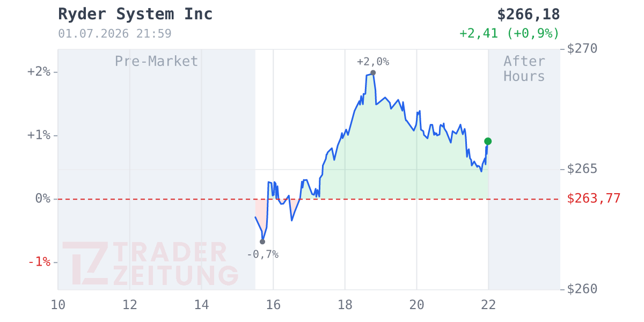This screenshot has width=644, height=322.
Task: Click the 18 hour axis tick
Action: point(345,305)
